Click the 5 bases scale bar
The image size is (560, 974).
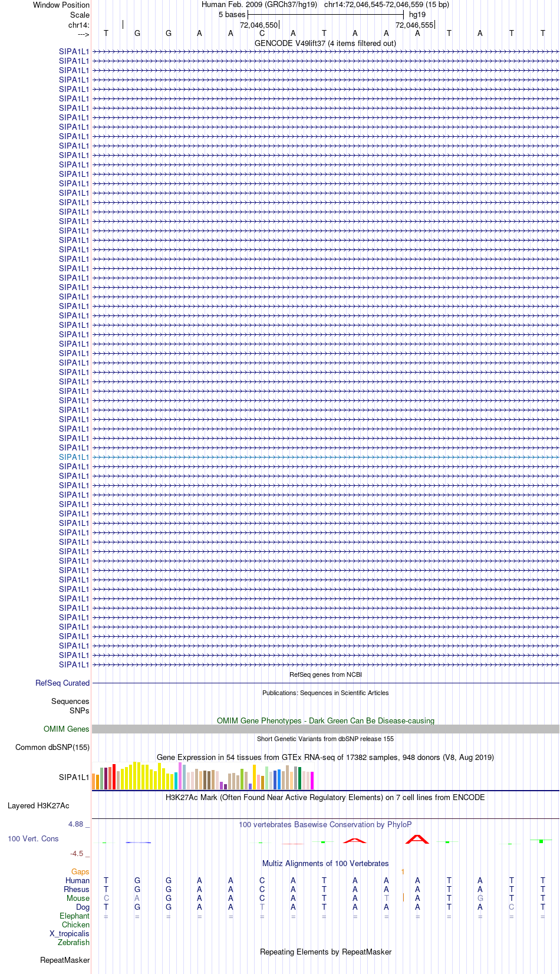point(325,15)
